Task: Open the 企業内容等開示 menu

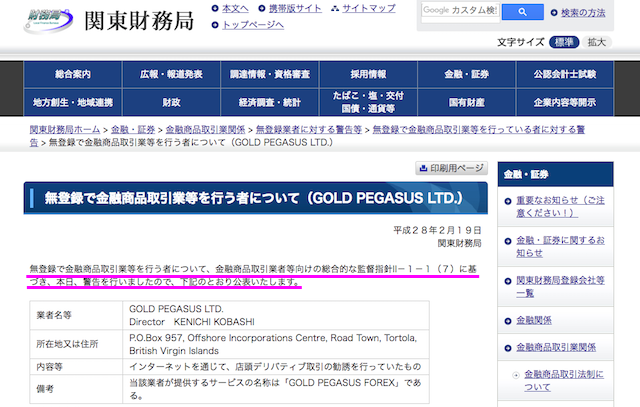Action: 565,102
